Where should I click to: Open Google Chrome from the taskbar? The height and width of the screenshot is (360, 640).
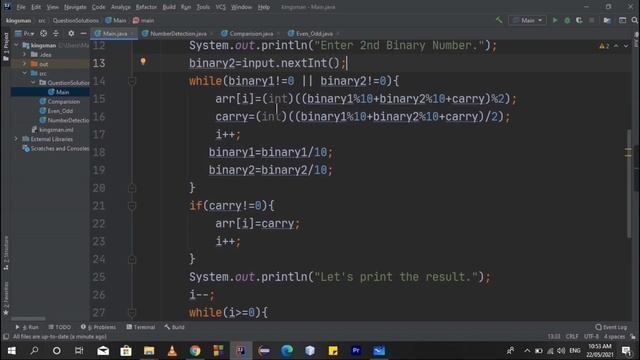(x=195, y=351)
